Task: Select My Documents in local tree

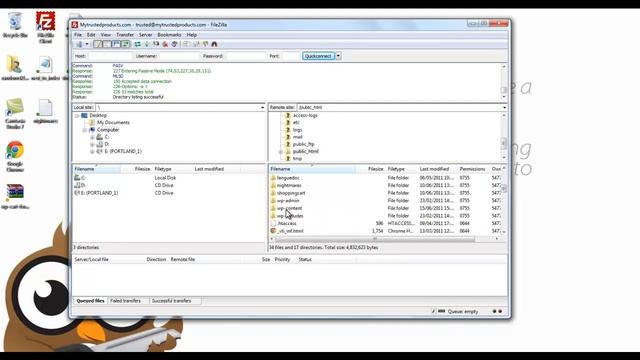Action: 113,122
